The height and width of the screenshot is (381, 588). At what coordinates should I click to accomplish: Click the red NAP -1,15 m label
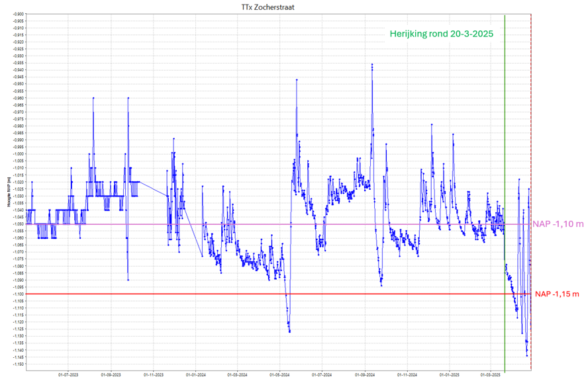(x=557, y=294)
